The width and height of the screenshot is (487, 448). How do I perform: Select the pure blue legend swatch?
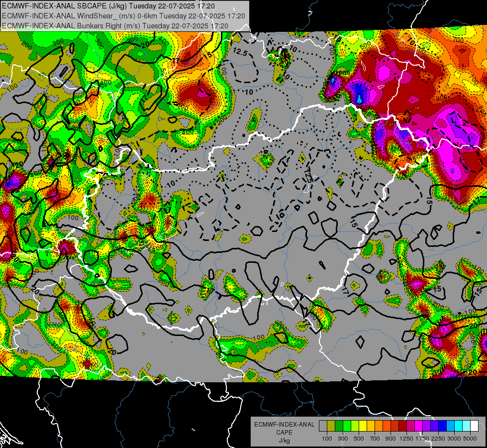pos(443,426)
